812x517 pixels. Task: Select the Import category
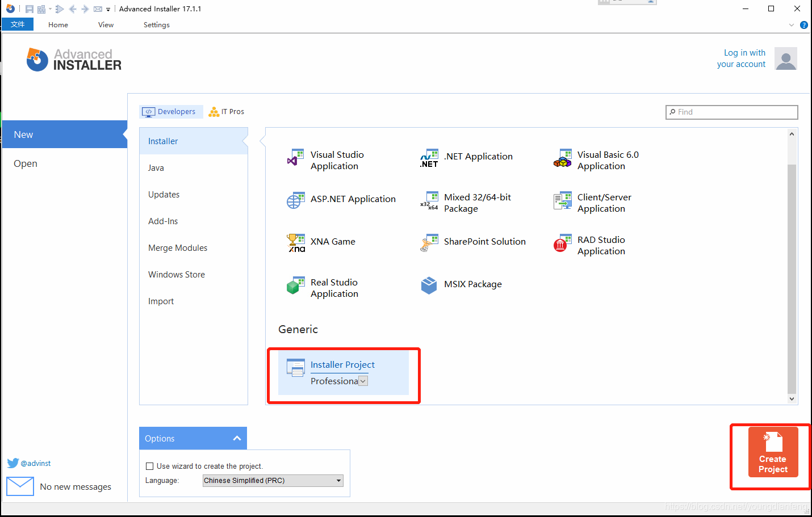194,301
